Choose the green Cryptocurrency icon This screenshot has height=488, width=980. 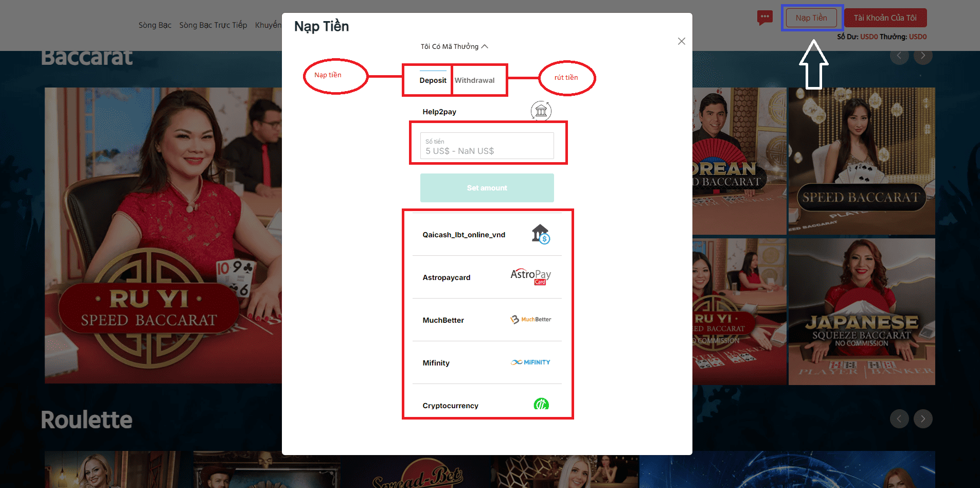[x=541, y=405]
